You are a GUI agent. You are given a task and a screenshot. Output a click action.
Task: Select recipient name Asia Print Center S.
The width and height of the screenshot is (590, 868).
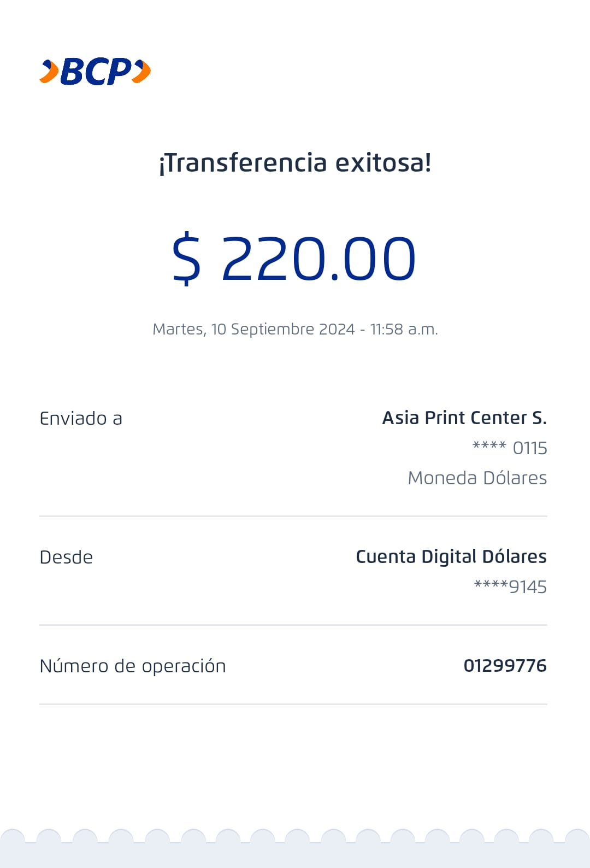click(x=464, y=418)
